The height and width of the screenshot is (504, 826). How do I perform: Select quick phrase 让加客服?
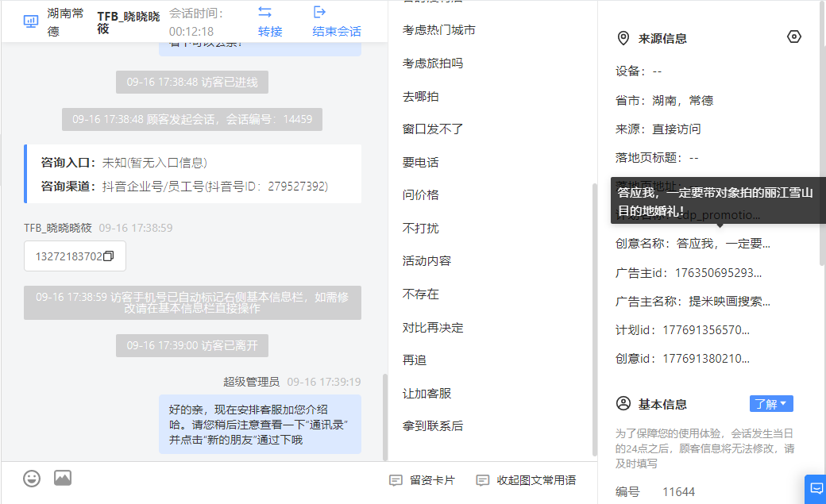(427, 394)
